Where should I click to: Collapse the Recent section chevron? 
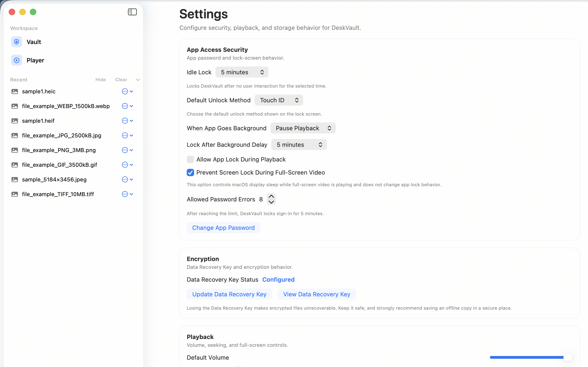(x=138, y=79)
